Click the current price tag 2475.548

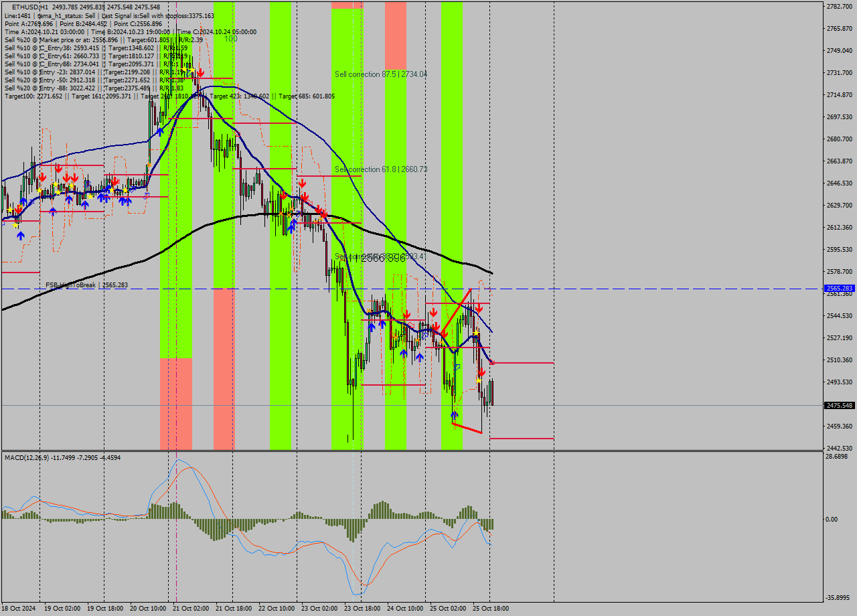pos(840,405)
